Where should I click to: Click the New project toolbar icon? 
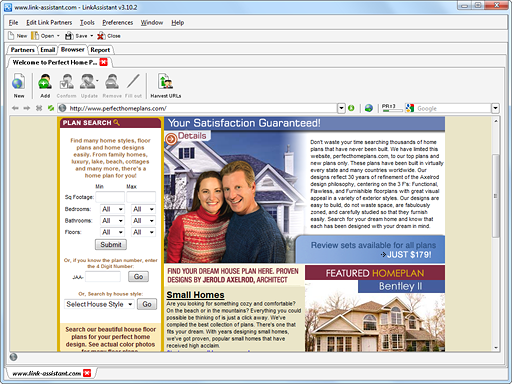pyautogui.click(x=11, y=36)
